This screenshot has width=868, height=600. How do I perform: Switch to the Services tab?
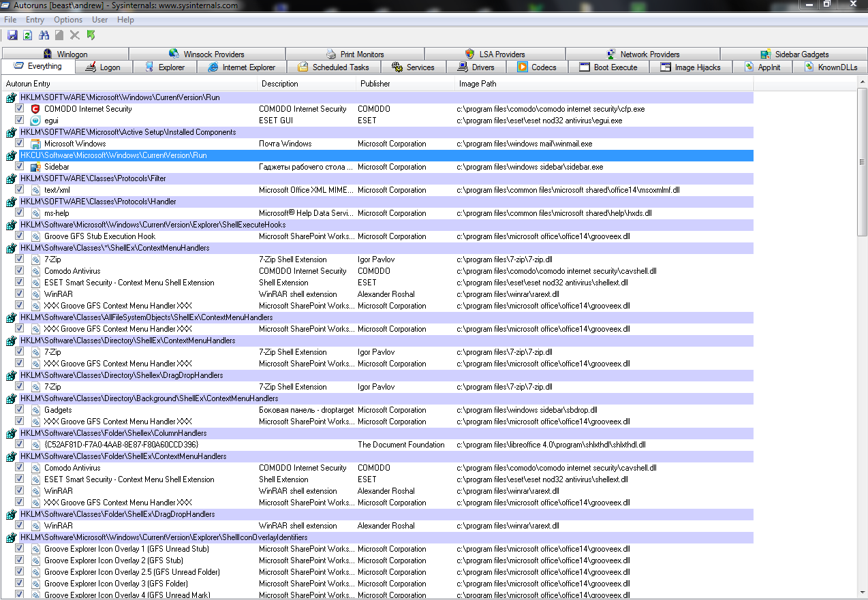(x=413, y=67)
